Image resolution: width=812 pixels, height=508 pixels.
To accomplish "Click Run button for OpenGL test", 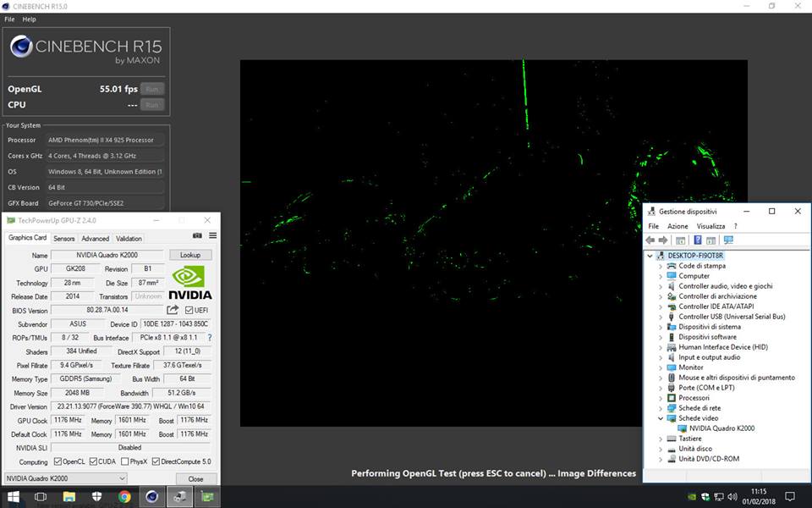I will pos(151,89).
